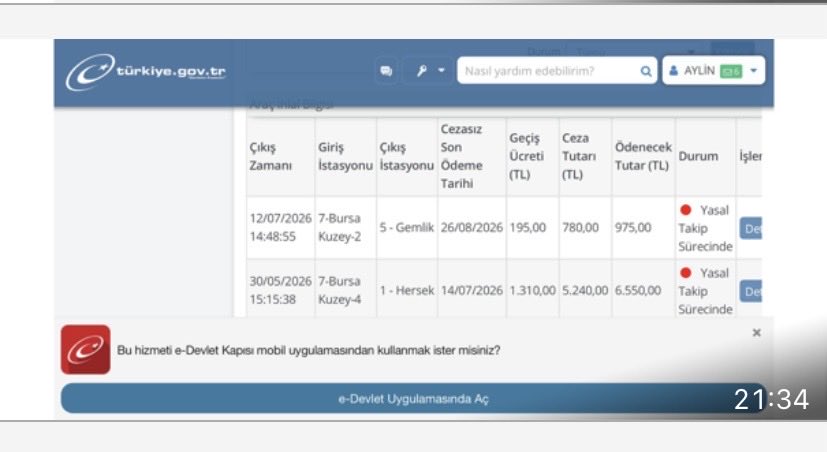Click the search magnifier icon
Image resolution: width=827 pixels, height=452 pixels.
pos(646,71)
